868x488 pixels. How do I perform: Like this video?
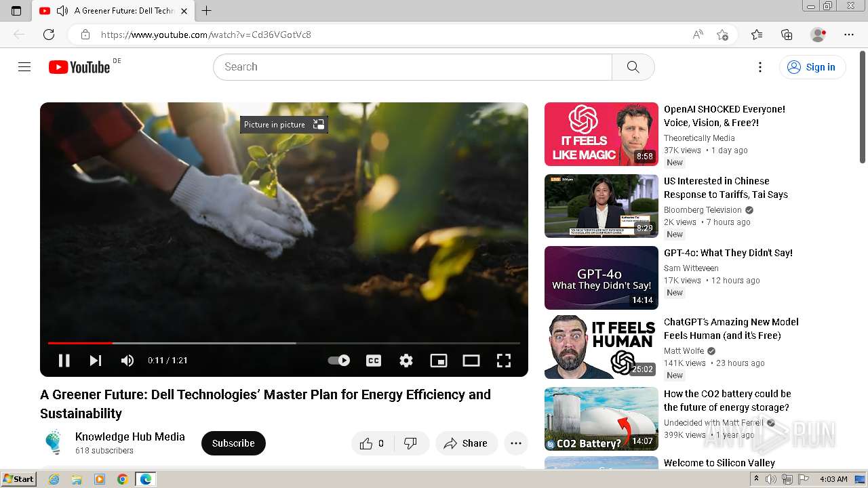pyautogui.click(x=372, y=443)
